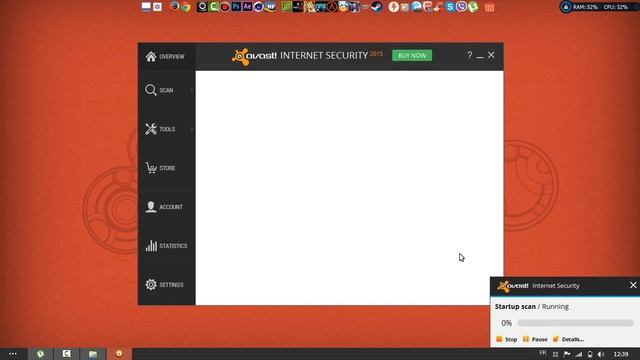This screenshot has height=360, width=640.
Task: Open Avast Settings from sidebar
Action: [167, 284]
